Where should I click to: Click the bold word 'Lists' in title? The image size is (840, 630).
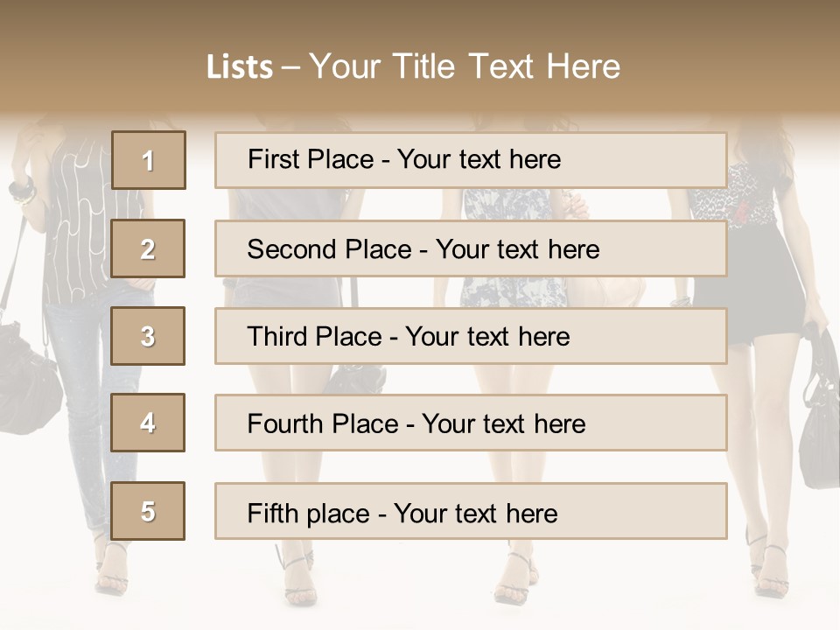pos(240,67)
